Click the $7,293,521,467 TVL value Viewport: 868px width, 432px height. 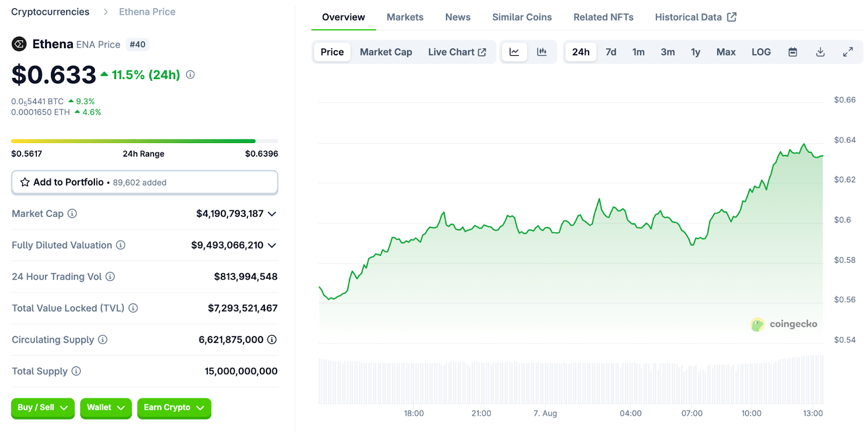(x=243, y=308)
